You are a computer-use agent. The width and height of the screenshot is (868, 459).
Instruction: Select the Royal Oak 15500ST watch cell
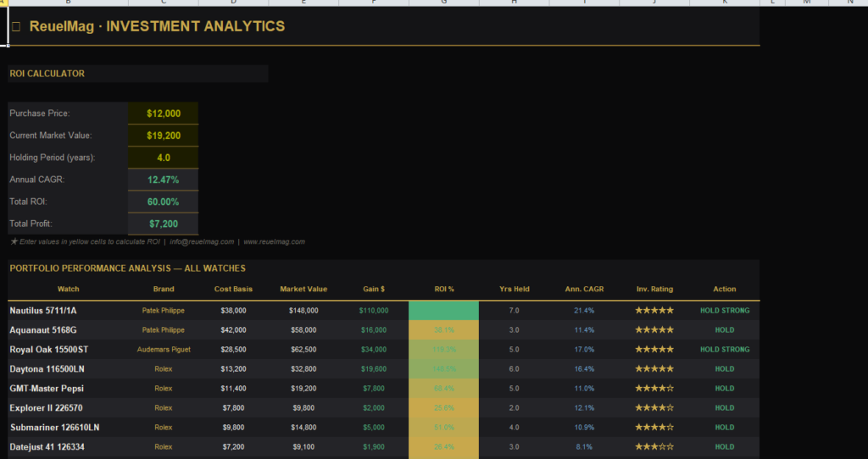click(x=68, y=350)
